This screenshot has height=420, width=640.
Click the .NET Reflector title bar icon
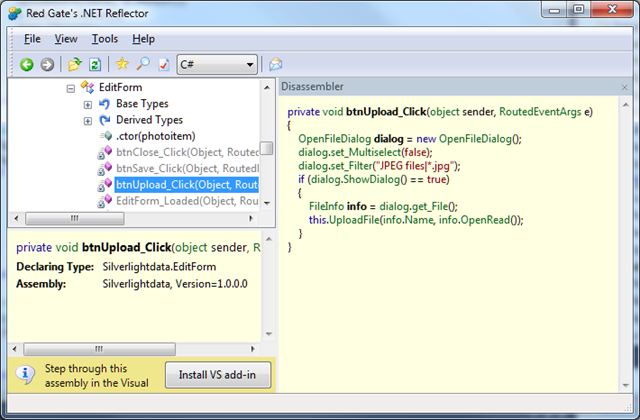[15, 13]
